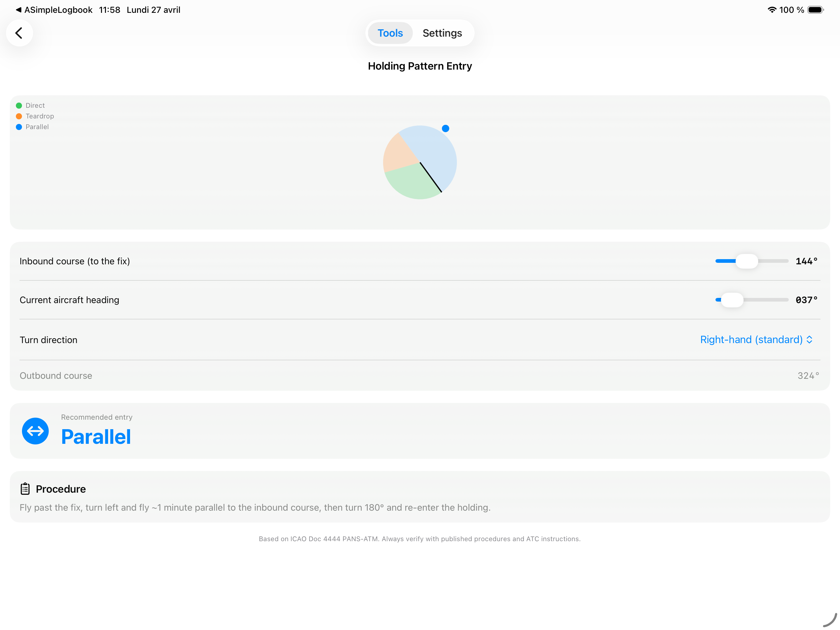Click the 'Current aircraft heading' label
This screenshot has width=840, height=630.
pos(70,300)
